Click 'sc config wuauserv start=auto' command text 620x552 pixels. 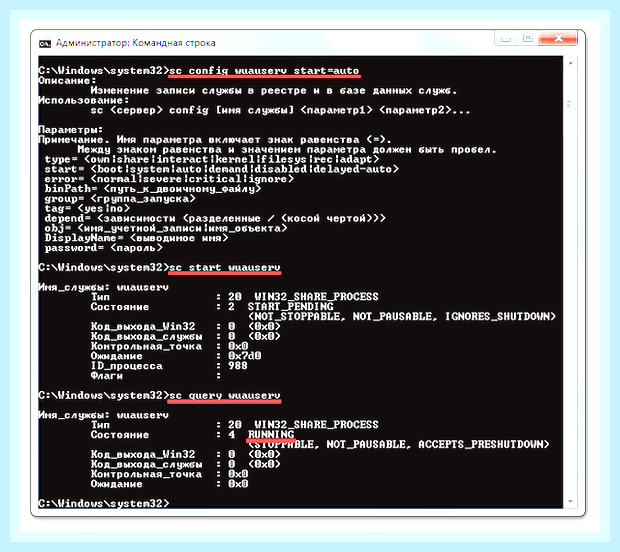coord(264,71)
